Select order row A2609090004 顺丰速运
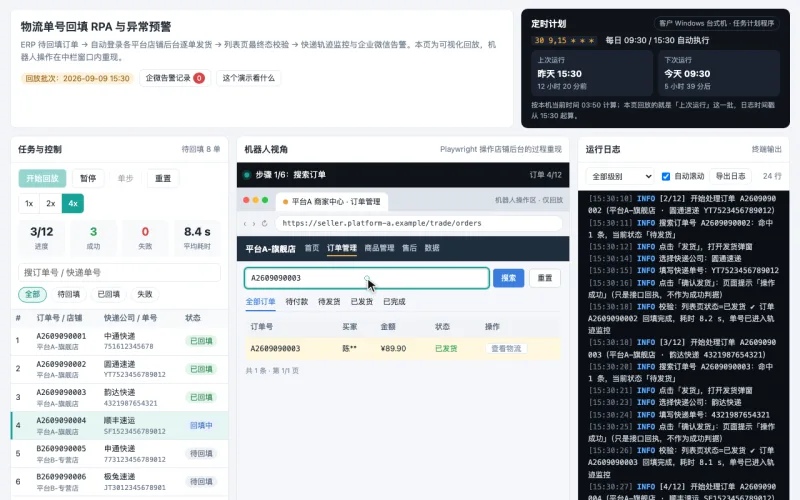The width and height of the screenshot is (800, 500). pyautogui.click(x=119, y=426)
